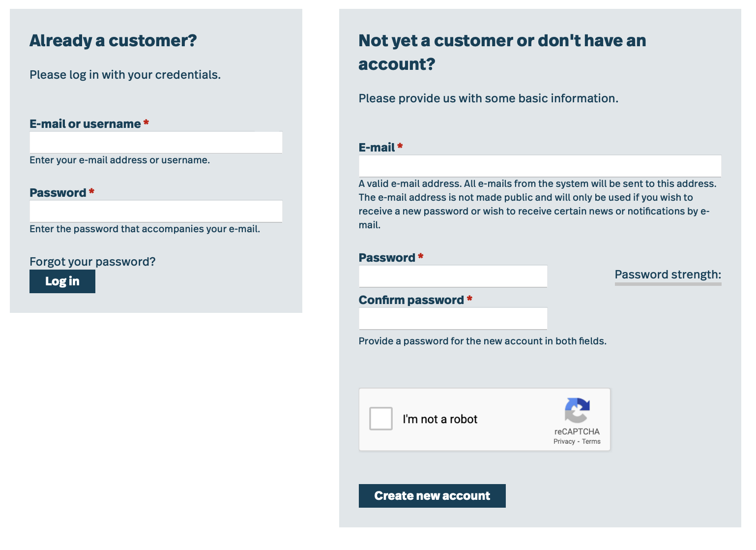Open the reCAPTCHA Privacy link
Viewport: 756px width, 550px height.
coord(564,441)
